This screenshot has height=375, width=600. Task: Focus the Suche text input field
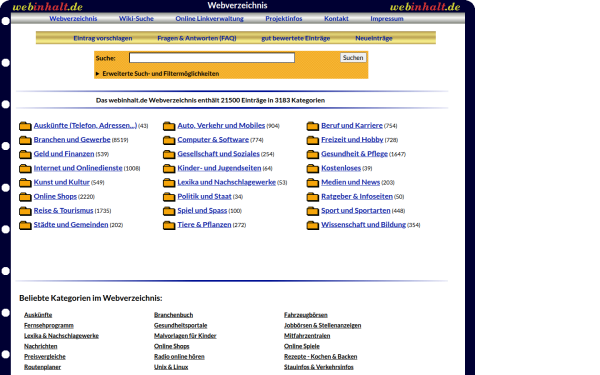point(212,58)
